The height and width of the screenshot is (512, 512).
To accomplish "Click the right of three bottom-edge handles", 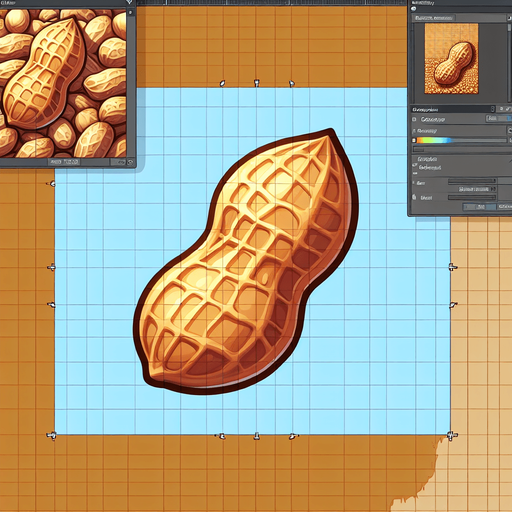I will [x=293, y=436].
